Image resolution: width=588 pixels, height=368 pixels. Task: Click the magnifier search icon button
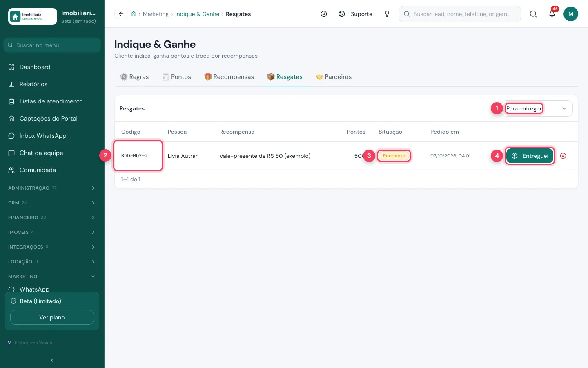tap(533, 14)
